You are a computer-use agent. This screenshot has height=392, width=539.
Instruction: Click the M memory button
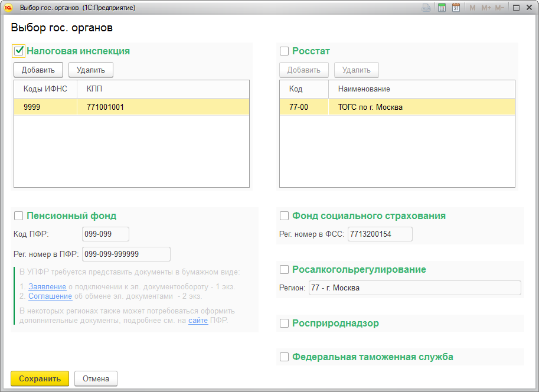coord(472,8)
